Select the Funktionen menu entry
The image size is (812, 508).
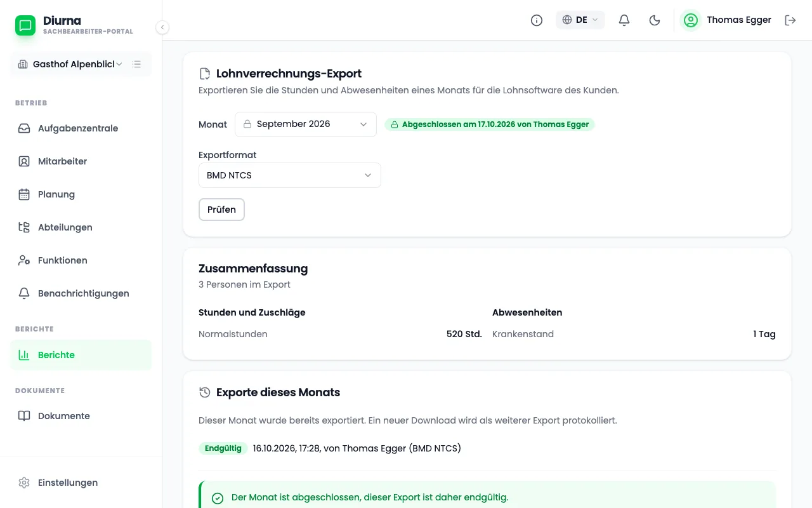tap(81, 260)
